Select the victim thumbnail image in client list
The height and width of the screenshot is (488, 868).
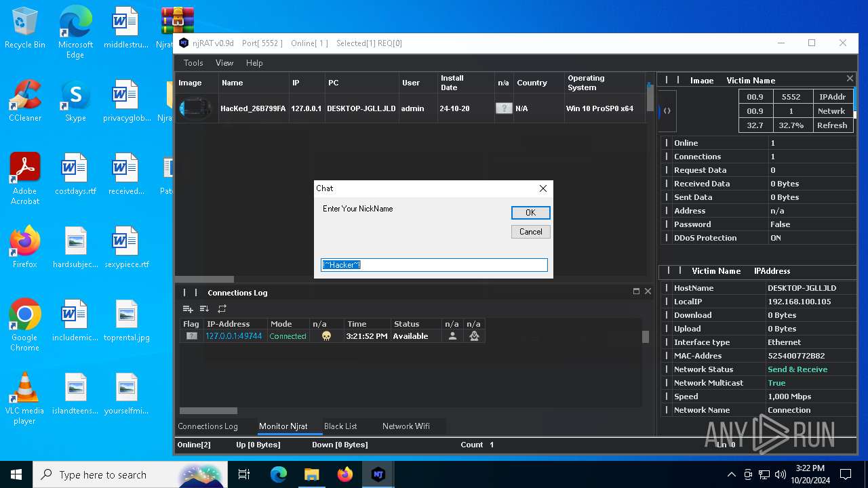197,108
